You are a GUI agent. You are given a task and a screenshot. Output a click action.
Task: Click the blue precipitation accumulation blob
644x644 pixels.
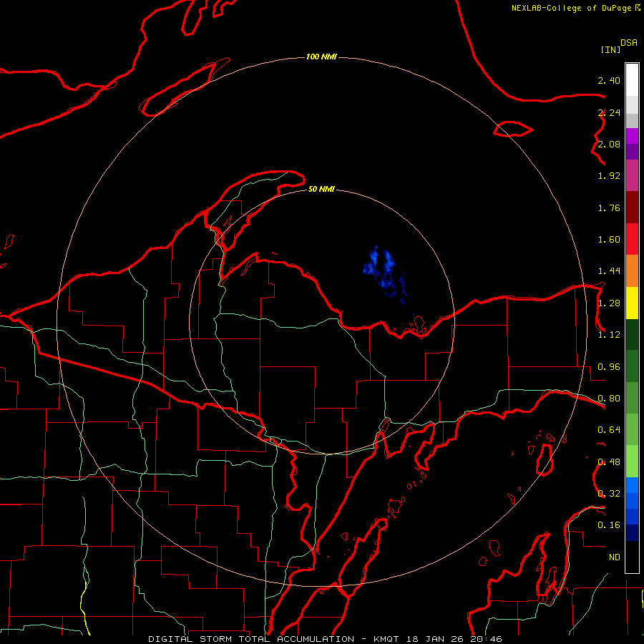coord(384,273)
